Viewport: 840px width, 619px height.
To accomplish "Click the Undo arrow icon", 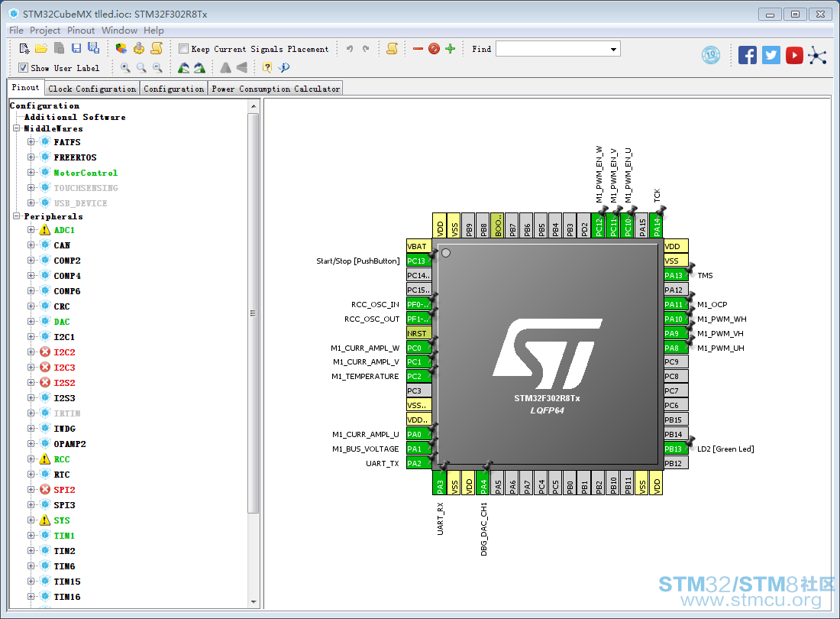I will [x=350, y=49].
